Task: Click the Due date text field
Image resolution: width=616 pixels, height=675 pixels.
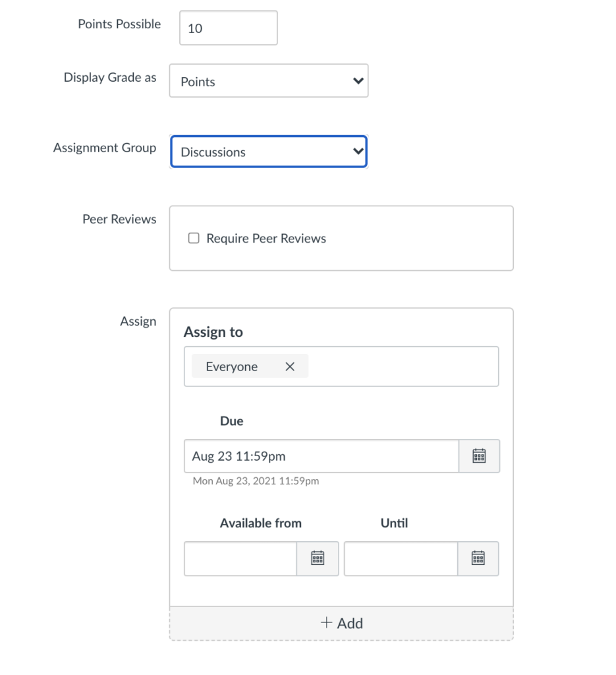Action: (322, 456)
